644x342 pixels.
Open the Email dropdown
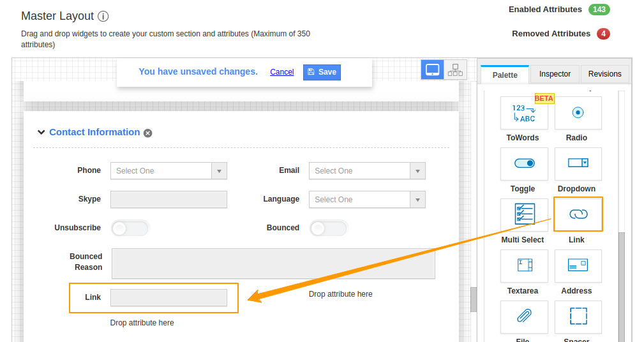click(x=367, y=171)
